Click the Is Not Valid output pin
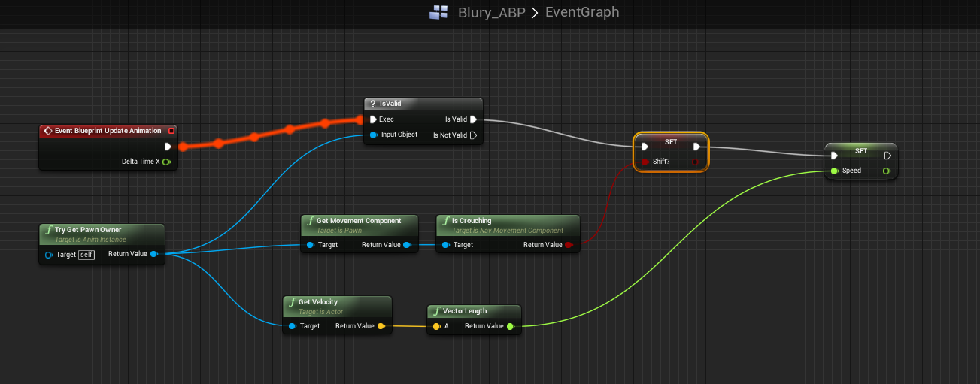The height and width of the screenshot is (384, 980). (x=473, y=136)
